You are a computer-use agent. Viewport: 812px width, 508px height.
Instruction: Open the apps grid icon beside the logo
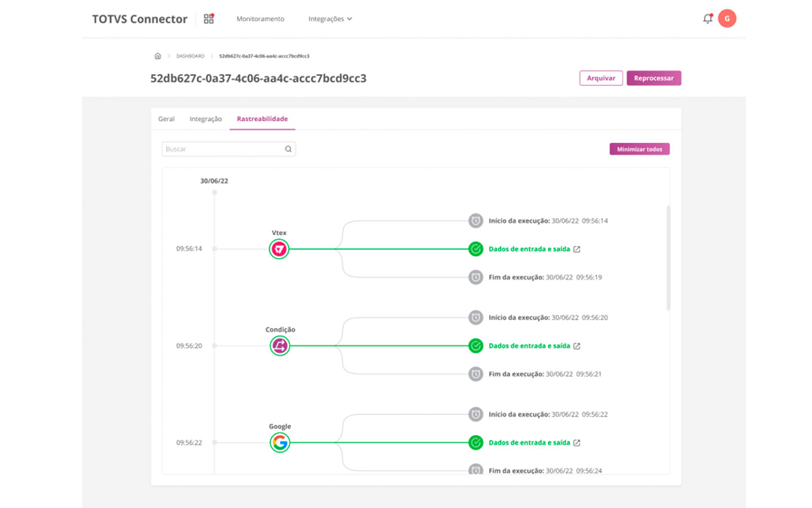[x=208, y=19]
